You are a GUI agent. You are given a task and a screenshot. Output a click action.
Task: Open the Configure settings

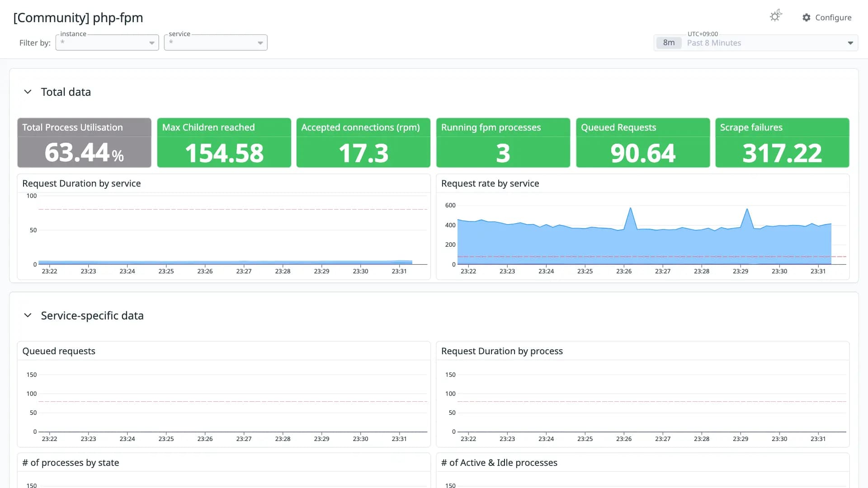[827, 18]
